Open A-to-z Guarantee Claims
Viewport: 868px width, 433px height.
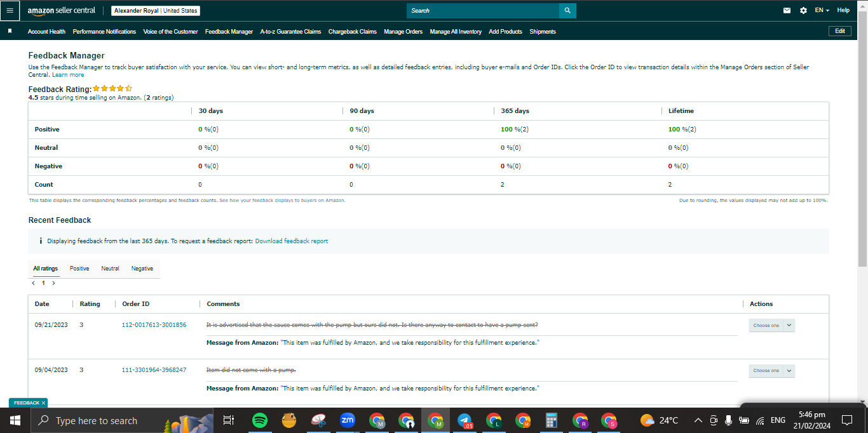coord(290,32)
